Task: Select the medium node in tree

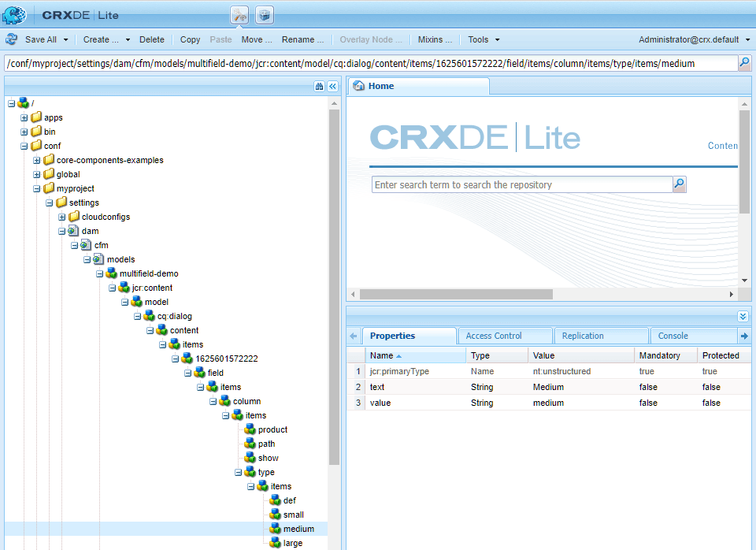Action: tap(298, 529)
